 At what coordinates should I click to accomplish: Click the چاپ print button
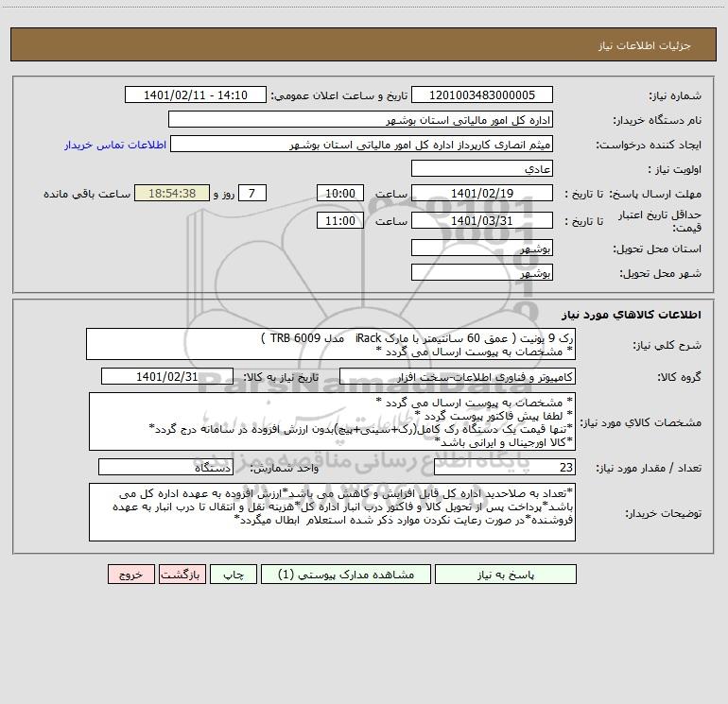point(234,574)
